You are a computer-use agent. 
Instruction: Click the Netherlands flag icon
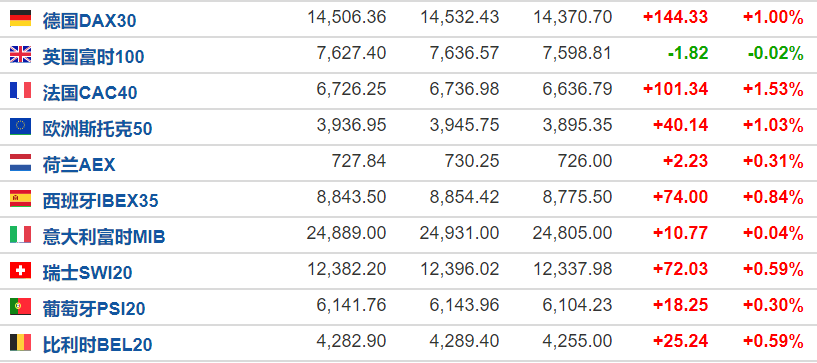pyautogui.click(x=20, y=163)
